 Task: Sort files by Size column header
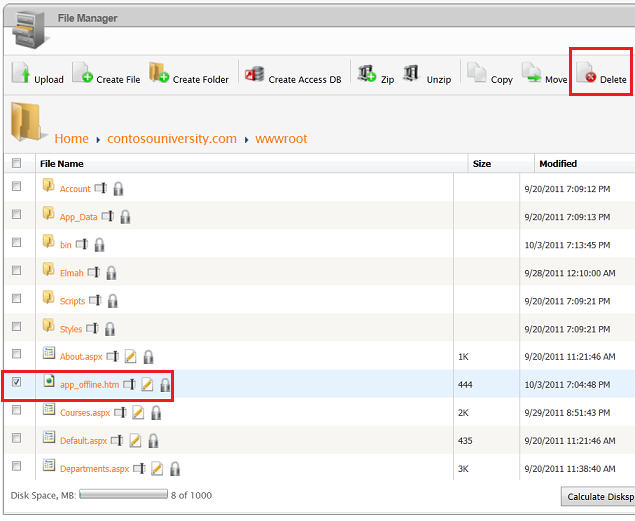(482, 163)
